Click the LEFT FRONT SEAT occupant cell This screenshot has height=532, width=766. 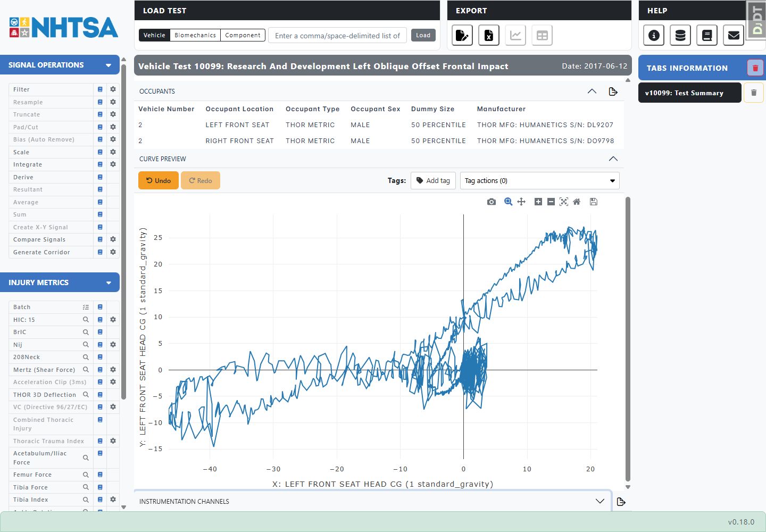click(237, 125)
